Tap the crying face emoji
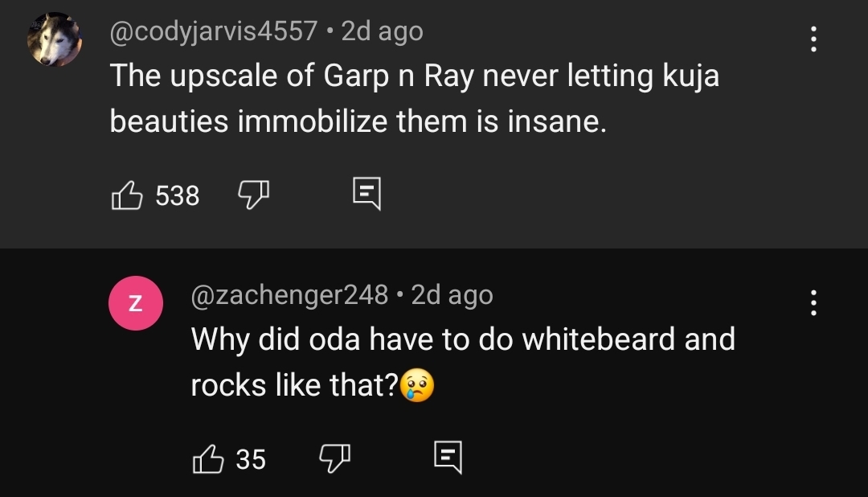The width and height of the screenshot is (868, 497). tap(417, 384)
